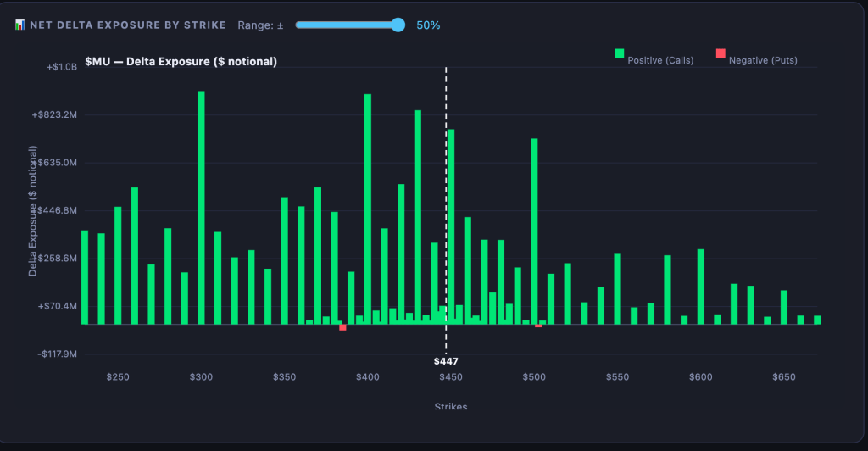Click the $250 strike axis label
This screenshot has height=451, width=868.
118,376
